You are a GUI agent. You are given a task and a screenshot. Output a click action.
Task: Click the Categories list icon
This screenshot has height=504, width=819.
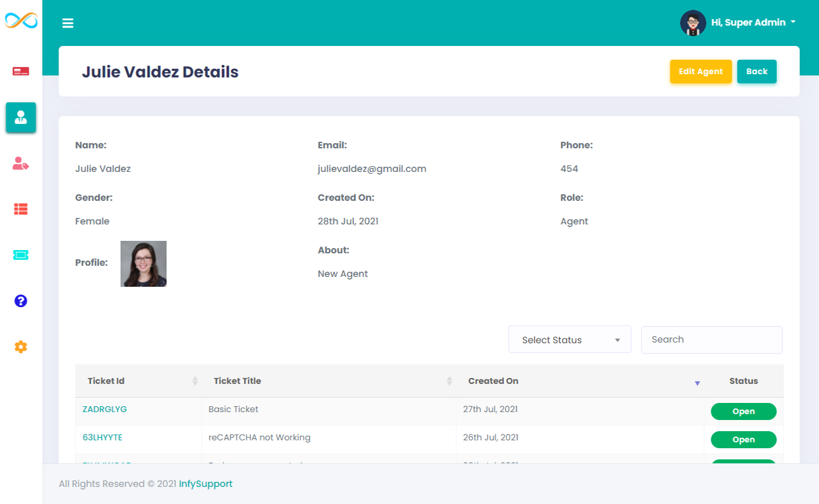20,209
